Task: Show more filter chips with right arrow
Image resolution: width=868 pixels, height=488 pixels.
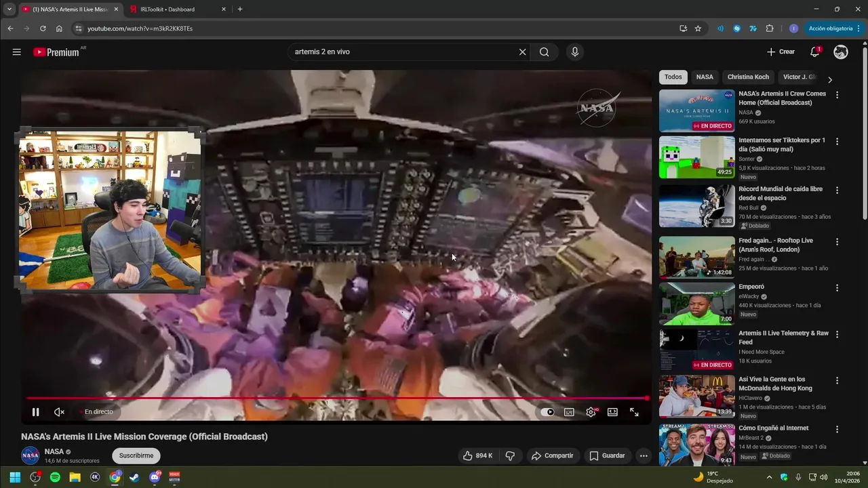Action: tap(829, 79)
